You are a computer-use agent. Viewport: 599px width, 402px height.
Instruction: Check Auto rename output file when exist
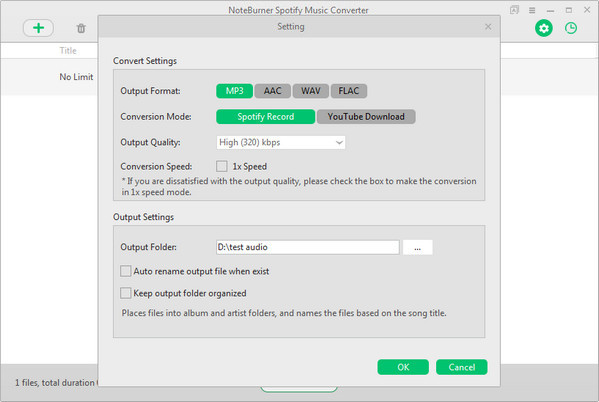tap(126, 271)
